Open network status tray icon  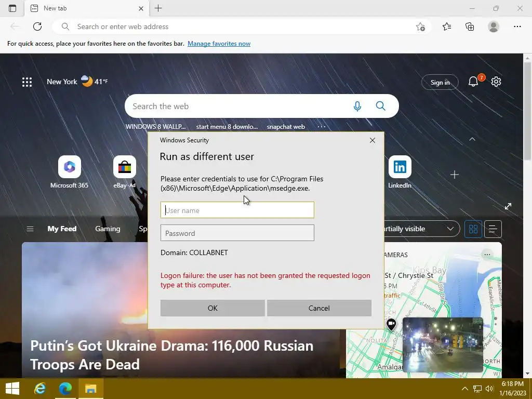(x=477, y=389)
